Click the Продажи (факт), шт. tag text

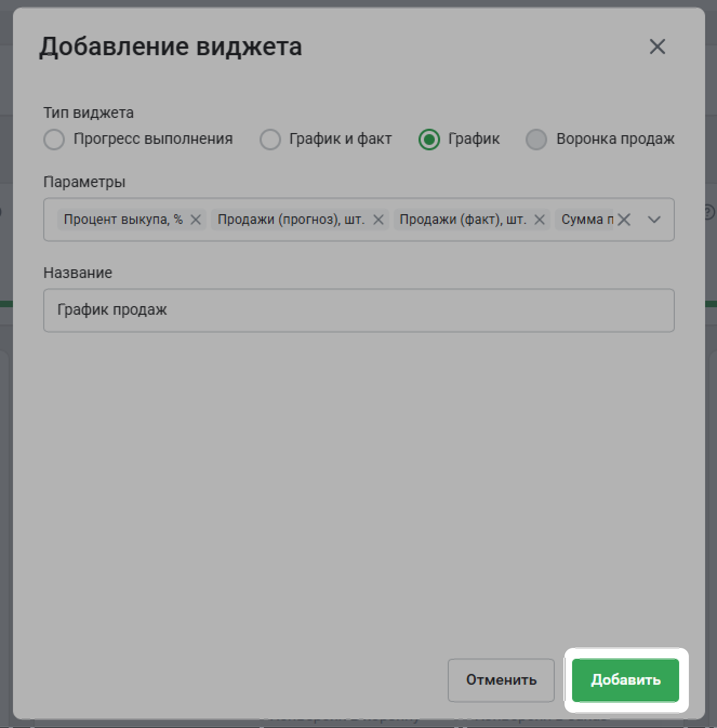click(462, 220)
